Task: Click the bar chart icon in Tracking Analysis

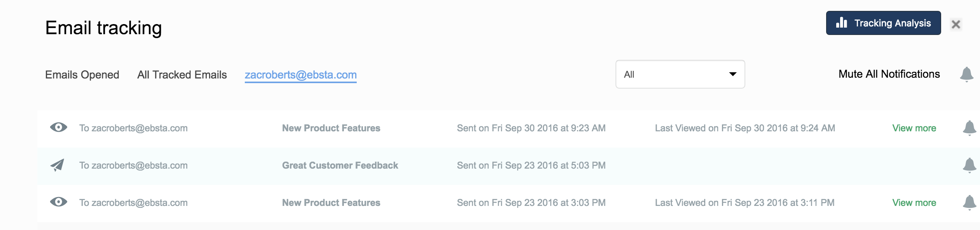Action: pyautogui.click(x=841, y=23)
